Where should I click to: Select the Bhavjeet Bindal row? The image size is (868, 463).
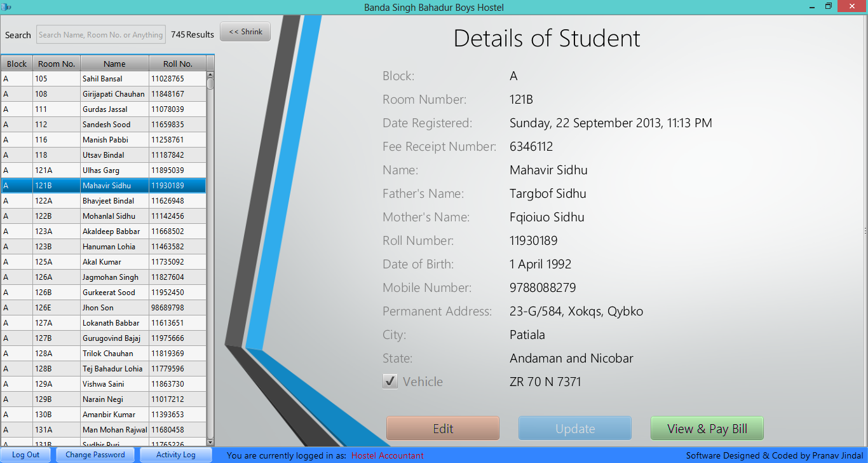tap(104, 201)
